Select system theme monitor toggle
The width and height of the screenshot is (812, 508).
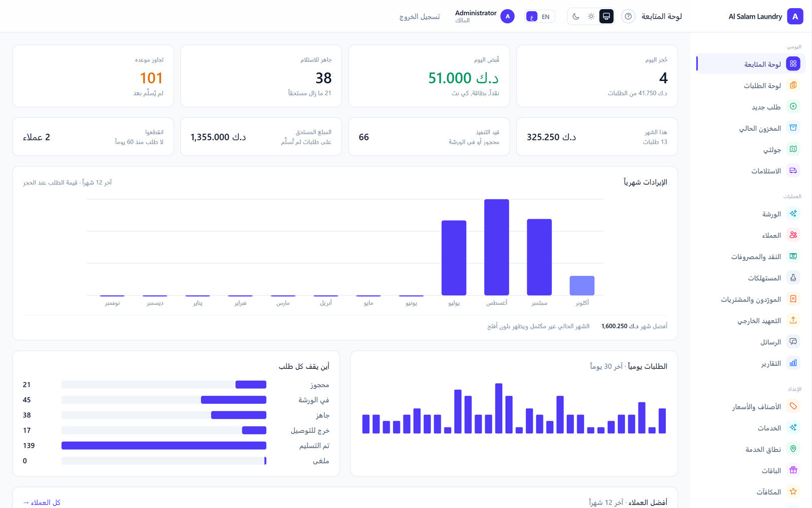click(x=606, y=16)
